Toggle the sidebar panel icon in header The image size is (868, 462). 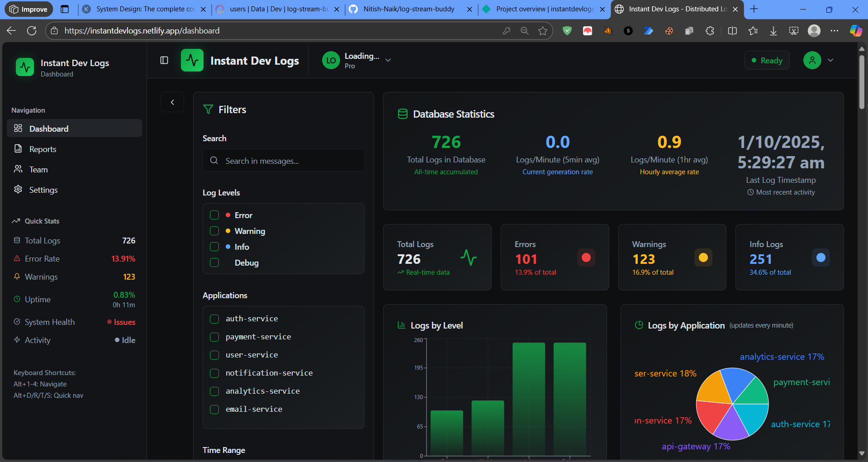[x=164, y=60]
